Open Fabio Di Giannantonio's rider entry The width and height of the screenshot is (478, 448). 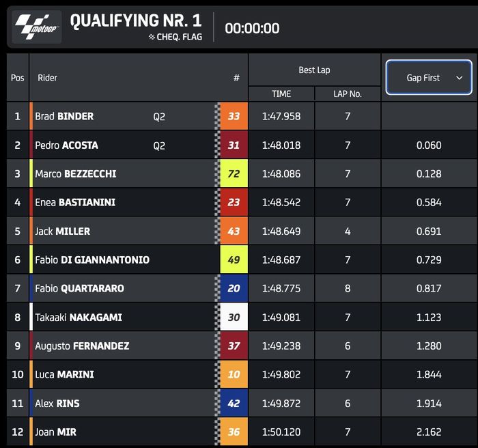92,260
